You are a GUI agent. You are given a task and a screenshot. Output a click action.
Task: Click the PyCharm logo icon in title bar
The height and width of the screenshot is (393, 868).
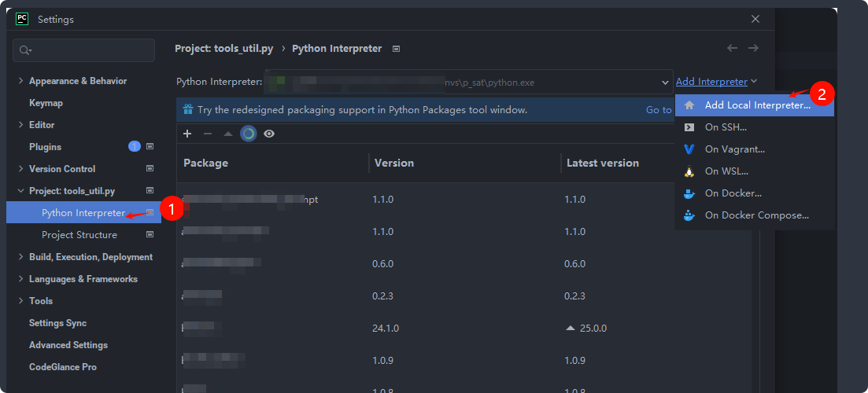click(21, 20)
